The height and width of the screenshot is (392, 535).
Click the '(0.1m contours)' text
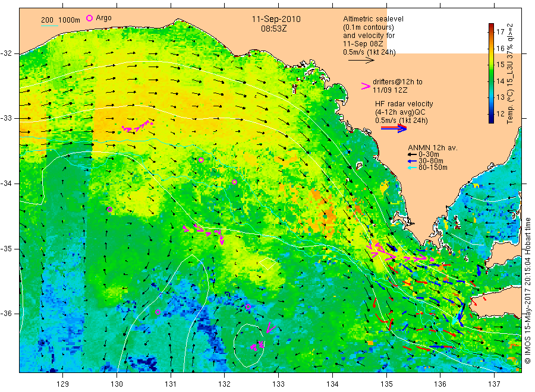coord(368,27)
